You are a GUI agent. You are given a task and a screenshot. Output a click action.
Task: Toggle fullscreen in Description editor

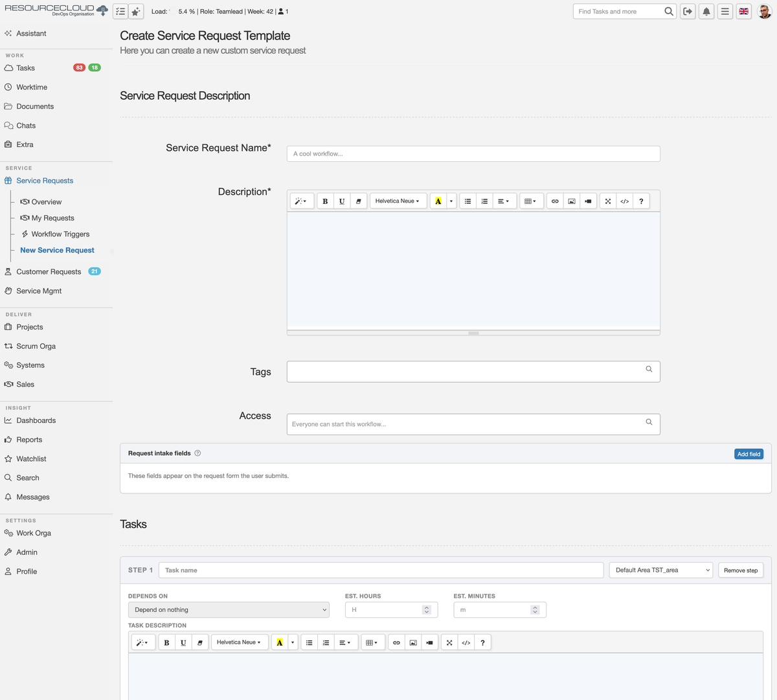coord(608,201)
